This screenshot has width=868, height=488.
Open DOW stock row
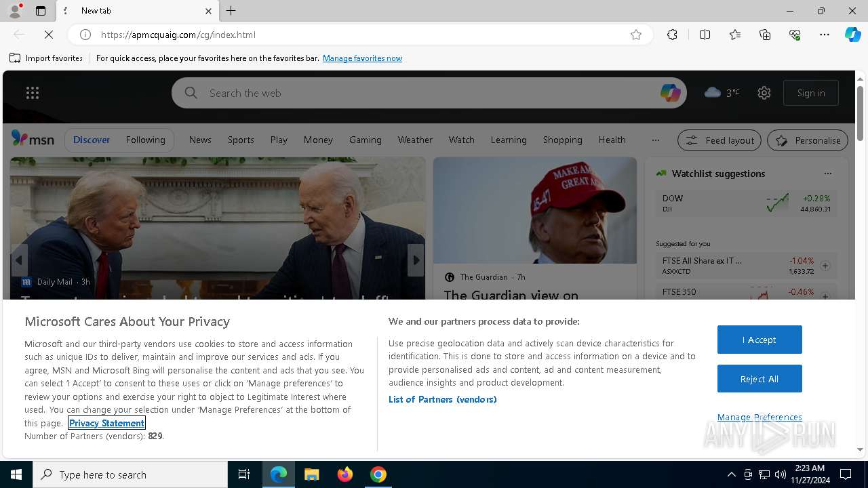(746, 203)
